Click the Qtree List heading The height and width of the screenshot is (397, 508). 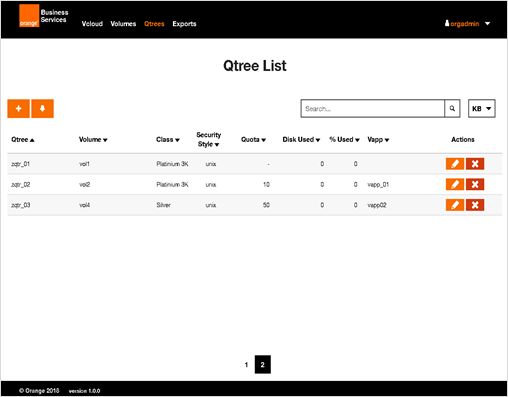255,66
